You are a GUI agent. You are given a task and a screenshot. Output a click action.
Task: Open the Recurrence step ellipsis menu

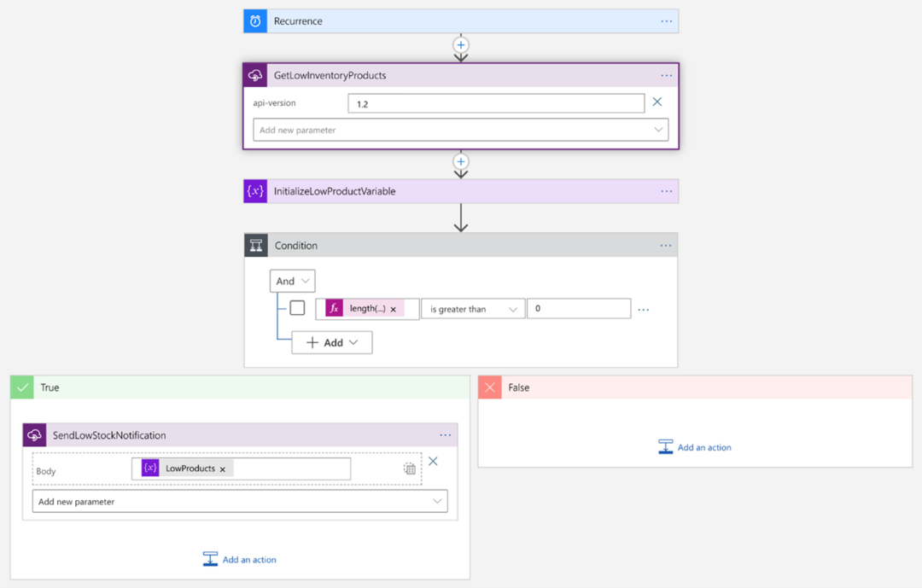(x=666, y=21)
